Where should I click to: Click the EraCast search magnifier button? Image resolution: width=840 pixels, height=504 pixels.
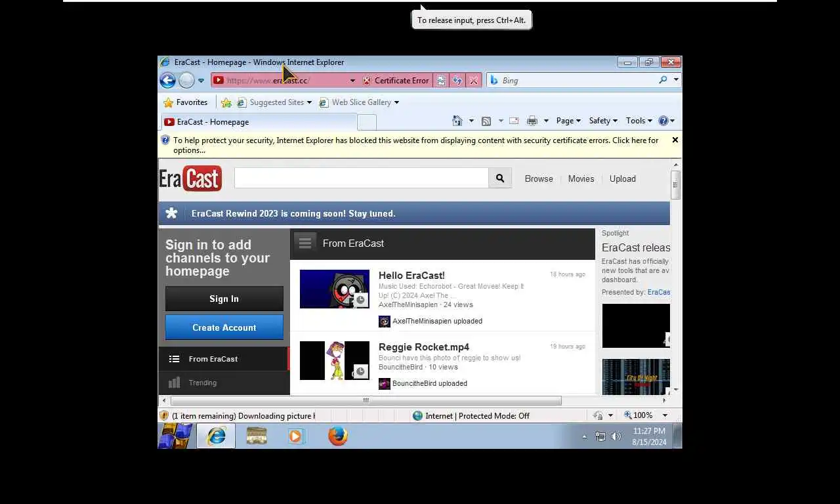pos(500,178)
